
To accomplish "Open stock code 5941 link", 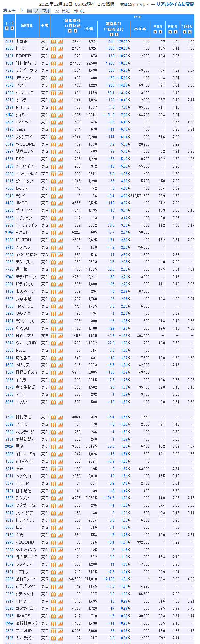I will pyautogui.click(x=9, y=41).
